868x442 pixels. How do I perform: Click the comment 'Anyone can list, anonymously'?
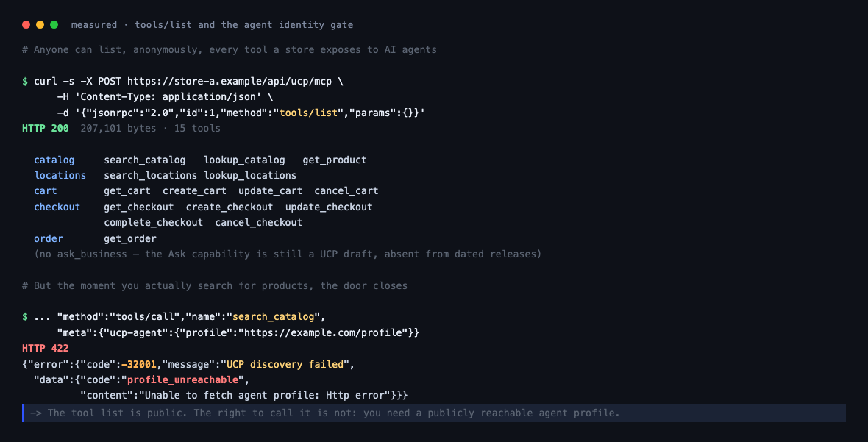coord(230,50)
